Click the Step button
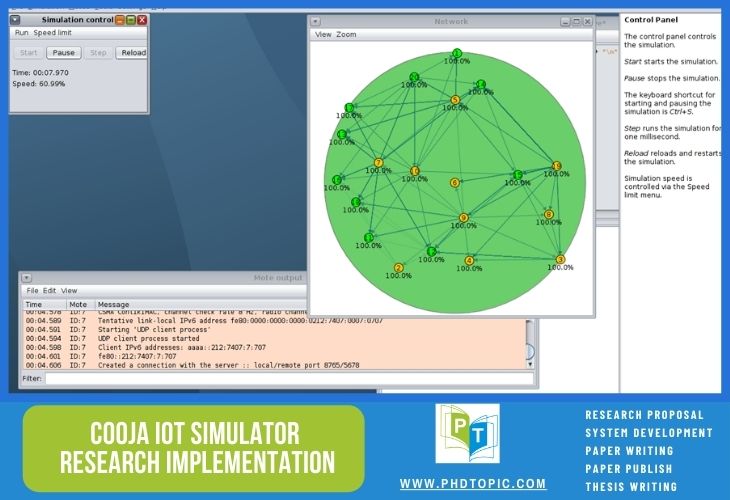The height and width of the screenshot is (500, 730). tap(98, 53)
